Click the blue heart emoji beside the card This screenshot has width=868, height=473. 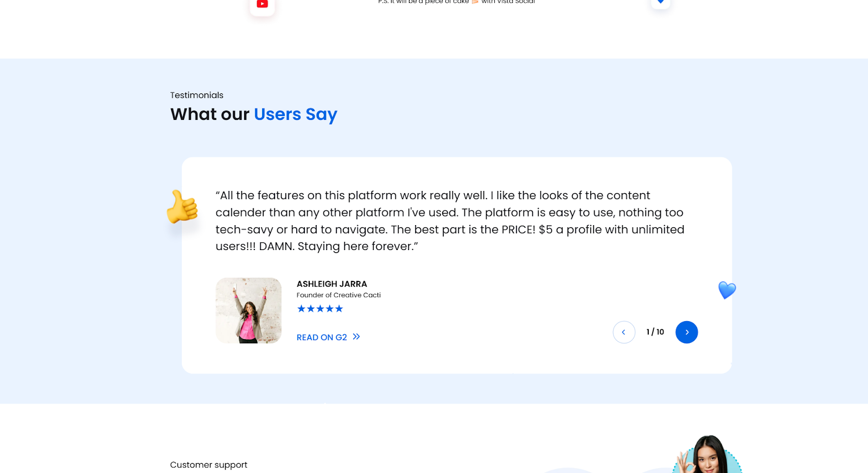coord(726,290)
